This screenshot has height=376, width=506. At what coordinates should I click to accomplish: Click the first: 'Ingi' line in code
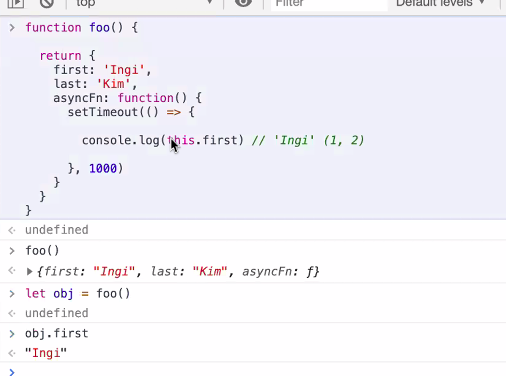coord(103,70)
